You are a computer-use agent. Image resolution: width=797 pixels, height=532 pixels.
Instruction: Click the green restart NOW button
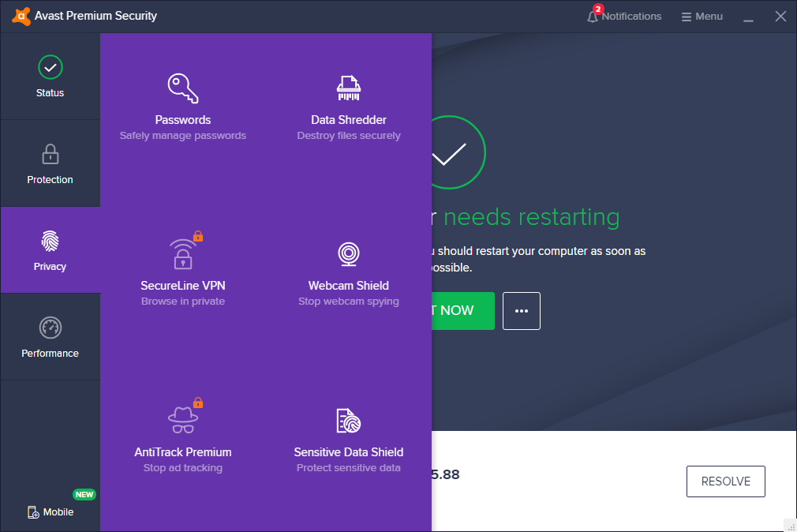[463, 311]
